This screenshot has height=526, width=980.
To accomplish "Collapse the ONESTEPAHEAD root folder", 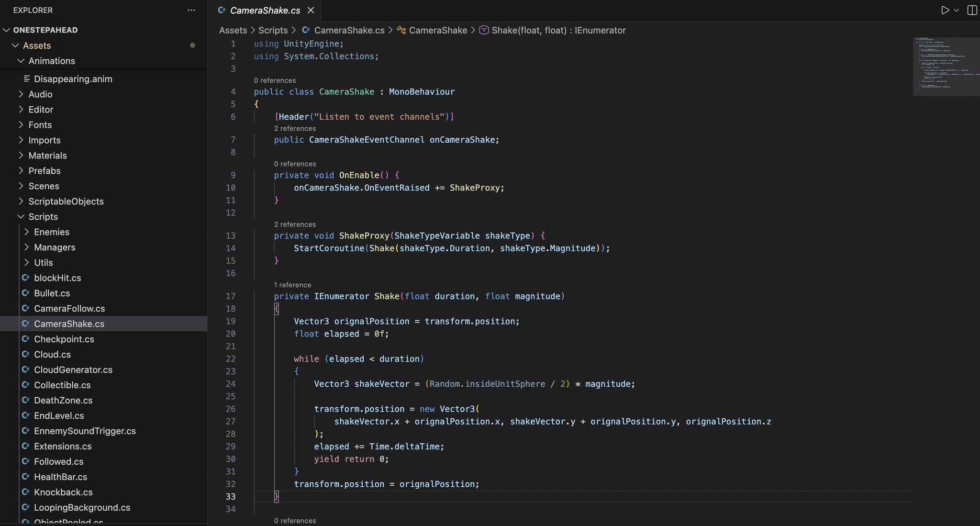I will tap(6, 30).
